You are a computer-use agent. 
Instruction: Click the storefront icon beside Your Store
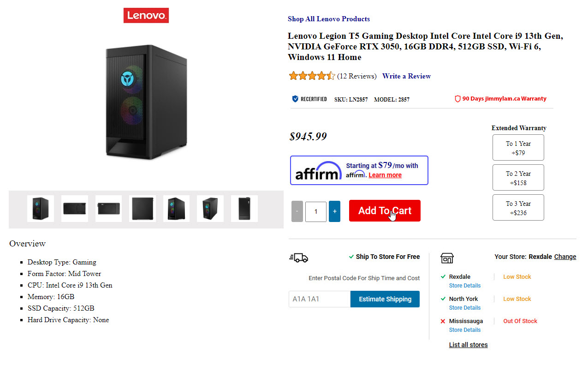(447, 258)
